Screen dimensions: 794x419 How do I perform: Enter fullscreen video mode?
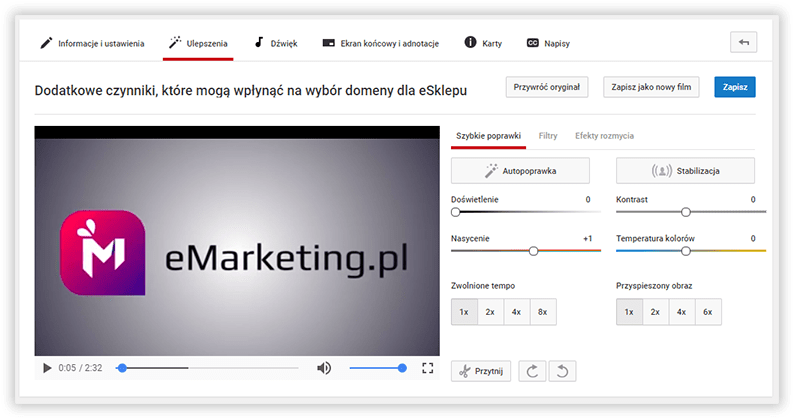click(427, 368)
